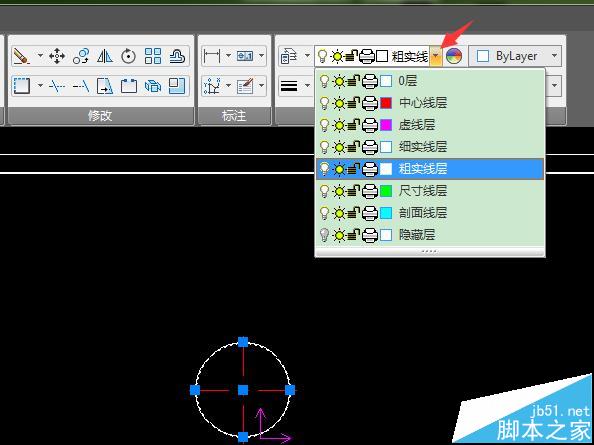Collapse the layer dropdown via orange arrow
Image resolution: width=594 pixels, height=445 pixels.
pyautogui.click(x=436, y=56)
